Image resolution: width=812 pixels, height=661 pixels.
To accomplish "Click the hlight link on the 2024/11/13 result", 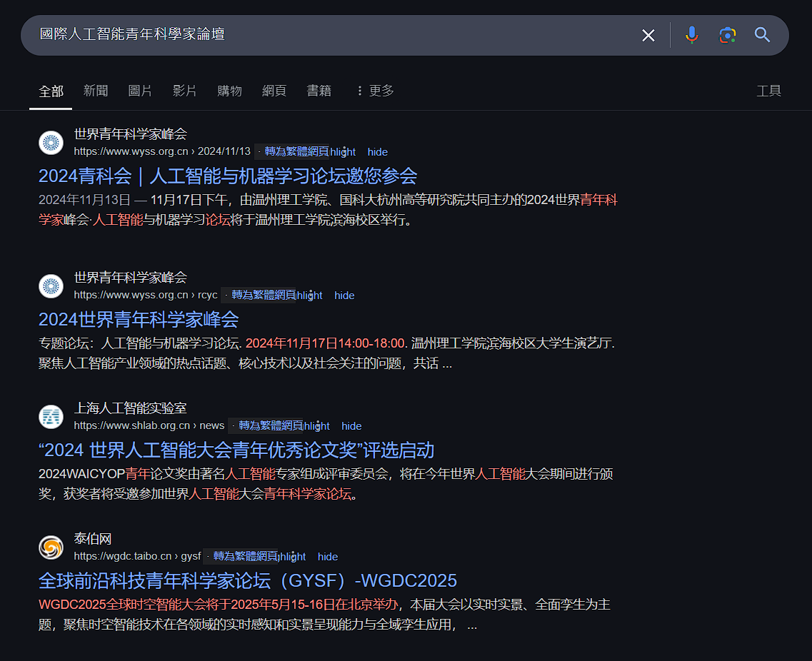I will pyautogui.click(x=343, y=152).
